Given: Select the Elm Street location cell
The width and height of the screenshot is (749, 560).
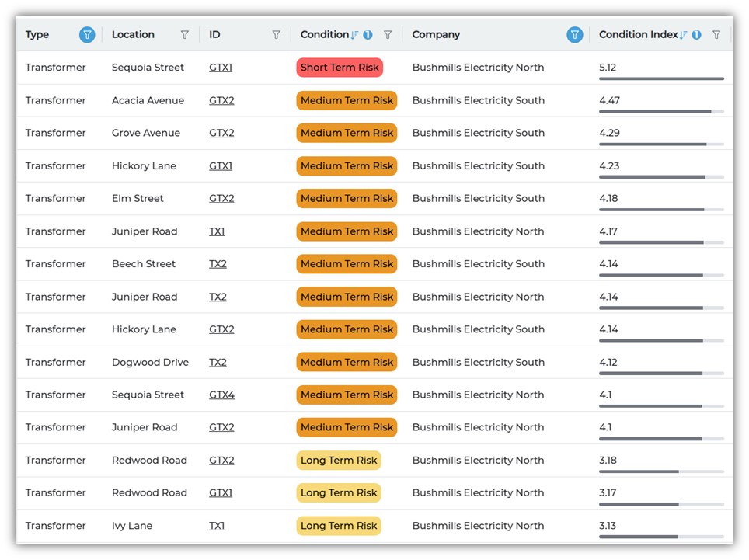Looking at the screenshot, I should pos(138,198).
